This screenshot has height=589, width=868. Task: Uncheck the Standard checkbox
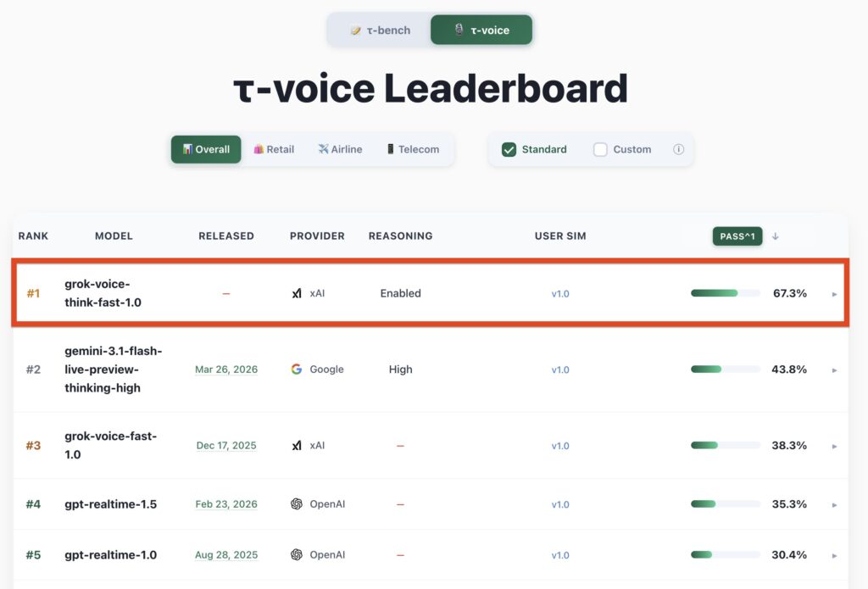(509, 148)
